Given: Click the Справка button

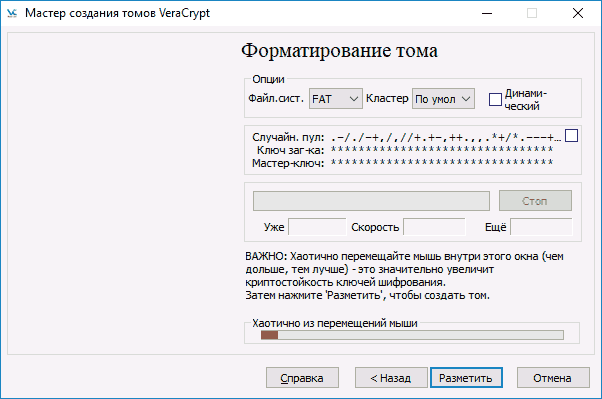Looking at the screenshot, I should click(302, 378).
